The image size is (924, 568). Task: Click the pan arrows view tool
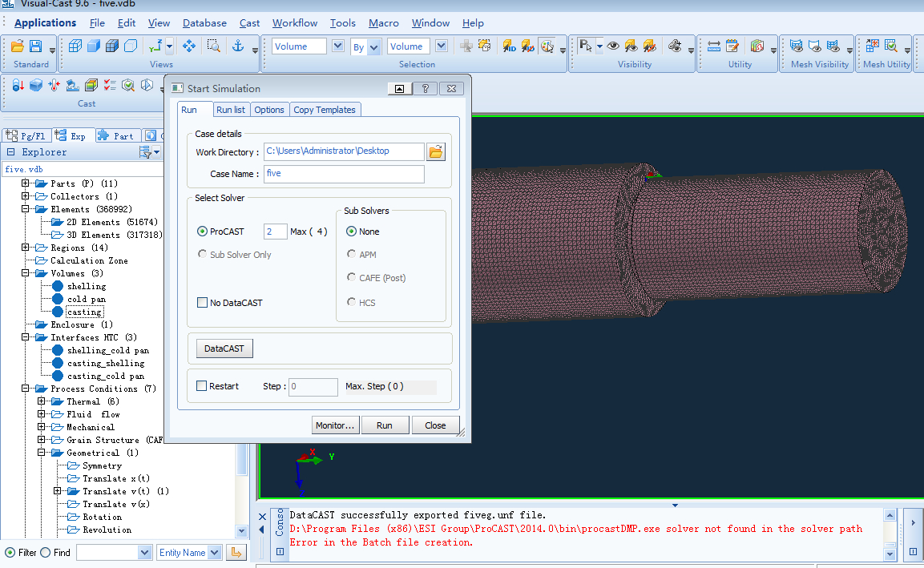click(189, 46)
